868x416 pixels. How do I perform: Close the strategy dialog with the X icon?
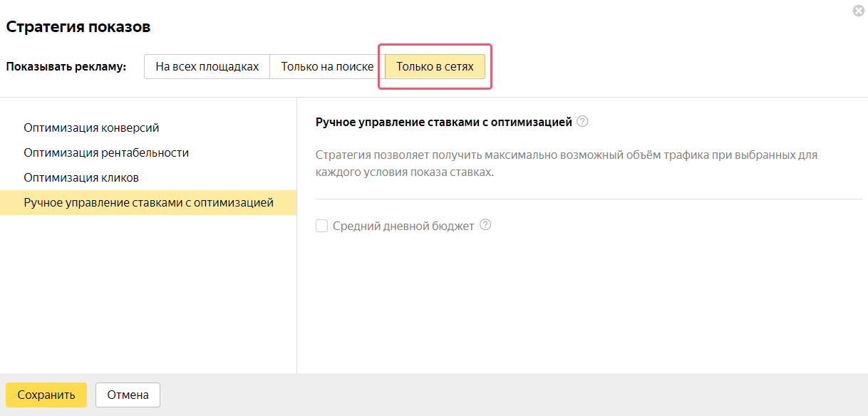[858, 11]
